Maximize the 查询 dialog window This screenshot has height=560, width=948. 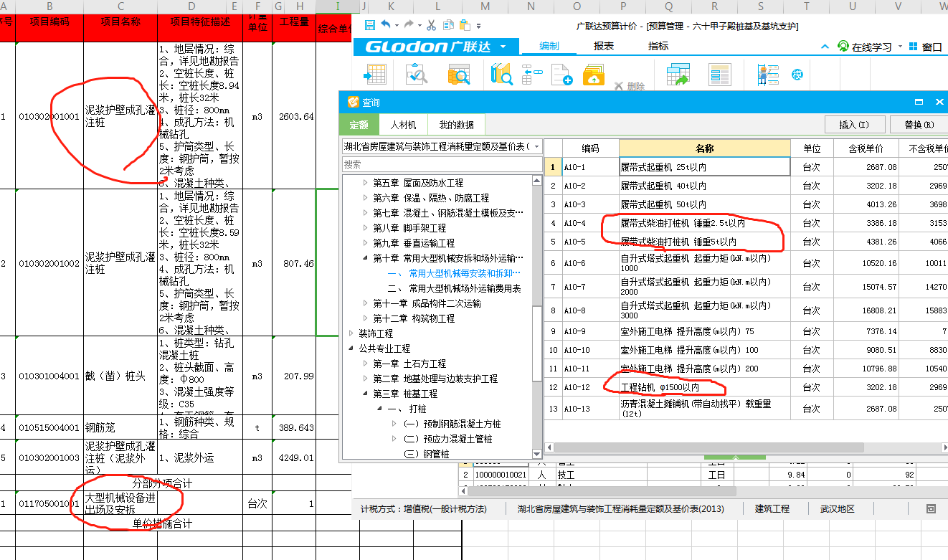click(x=919, y=103)
